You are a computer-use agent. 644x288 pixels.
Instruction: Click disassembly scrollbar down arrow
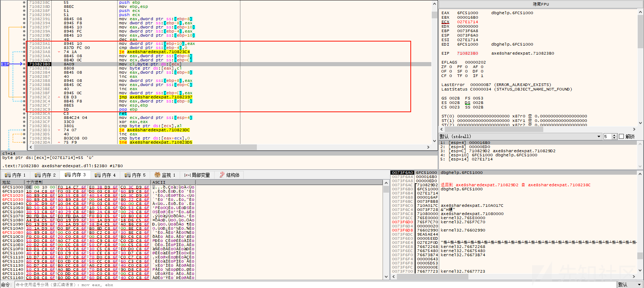(434, 141)
